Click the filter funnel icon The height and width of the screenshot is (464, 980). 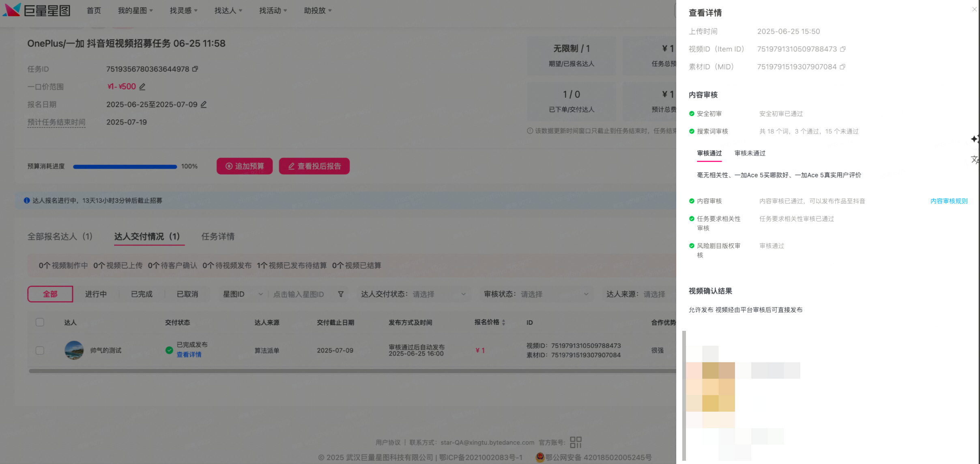(x=341, y=294)
